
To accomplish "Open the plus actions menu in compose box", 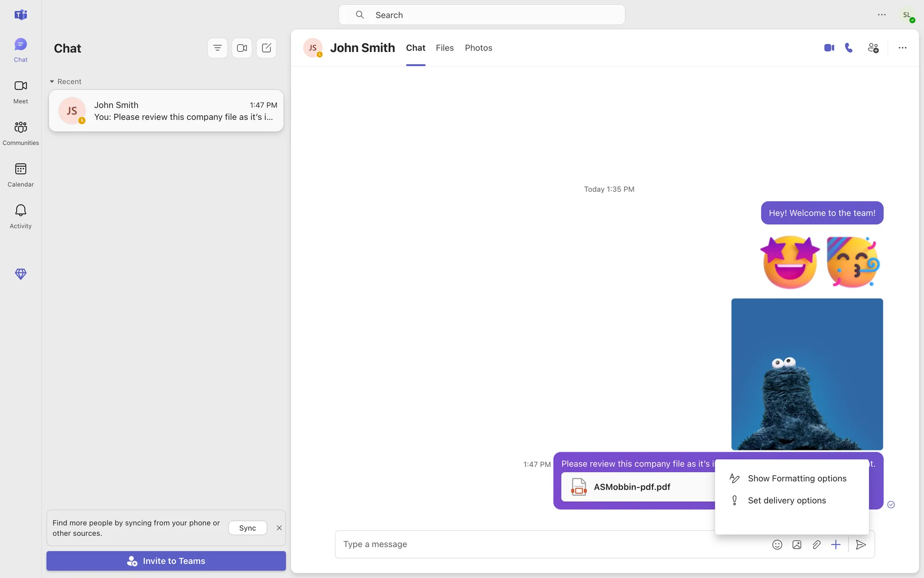I will coord(836,544).
